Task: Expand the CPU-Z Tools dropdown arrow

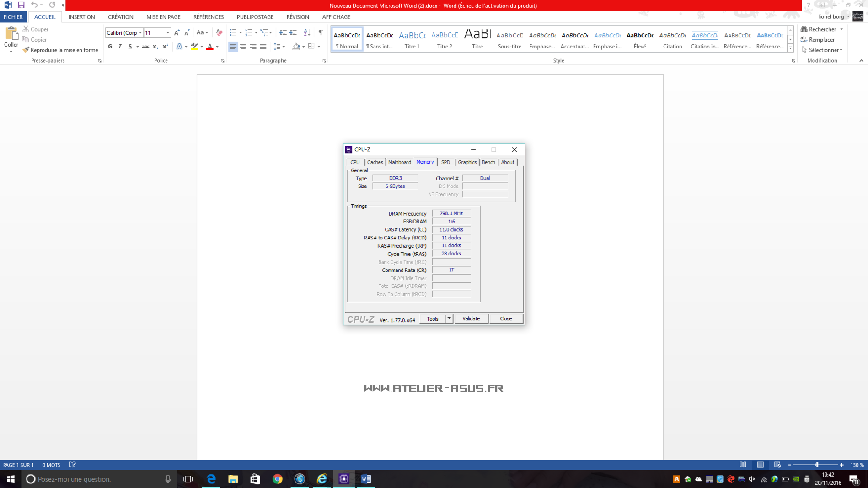Action: (449, 318)
